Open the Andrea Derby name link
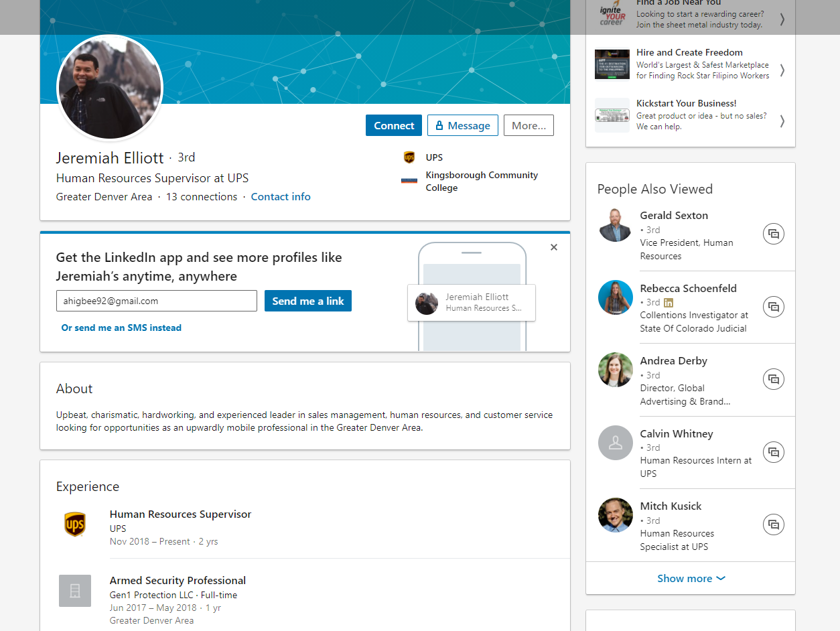Screen dimensions: 840x631 (x=673, y=361)
